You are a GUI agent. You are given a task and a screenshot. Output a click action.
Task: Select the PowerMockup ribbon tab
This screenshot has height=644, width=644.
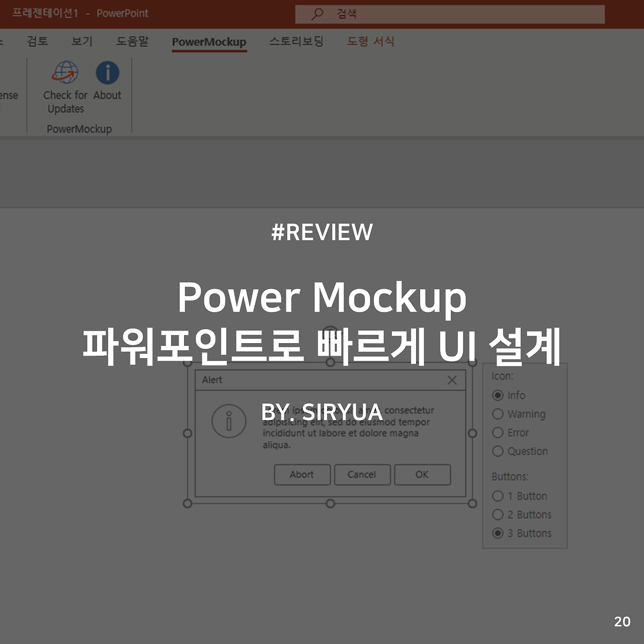coord(209,42)
